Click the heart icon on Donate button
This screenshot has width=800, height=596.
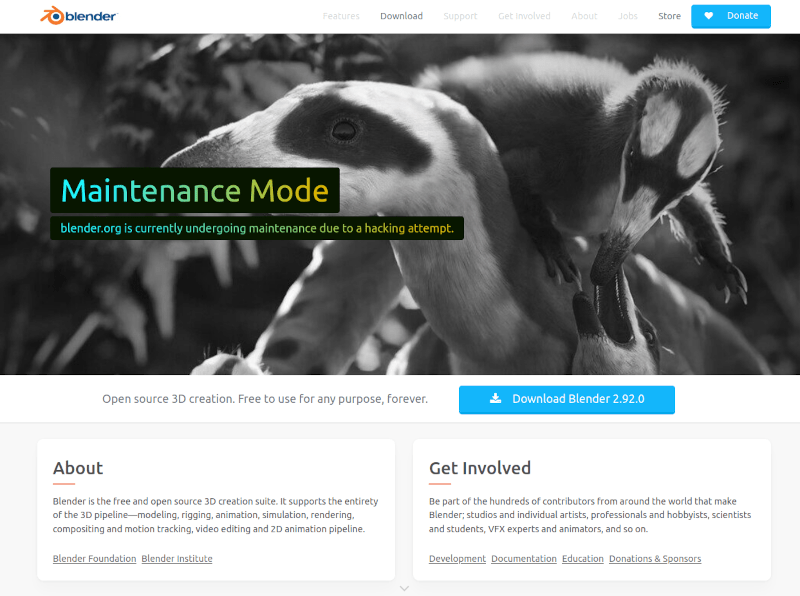pyautogui.click(x=709, y=16)
